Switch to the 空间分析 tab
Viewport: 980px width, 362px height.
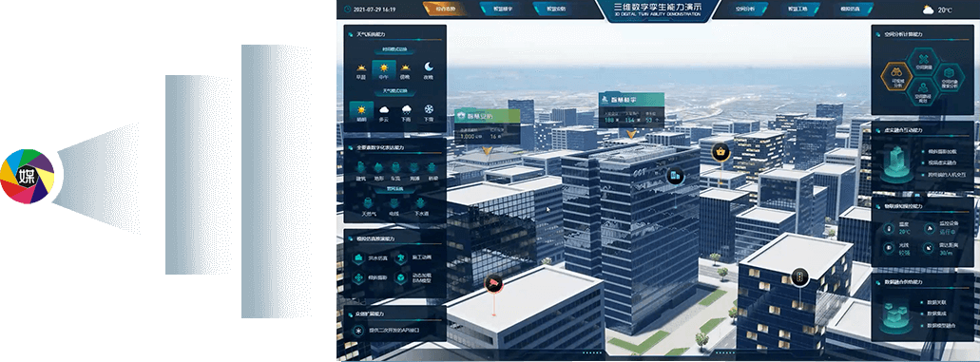(x=744, y=9)
